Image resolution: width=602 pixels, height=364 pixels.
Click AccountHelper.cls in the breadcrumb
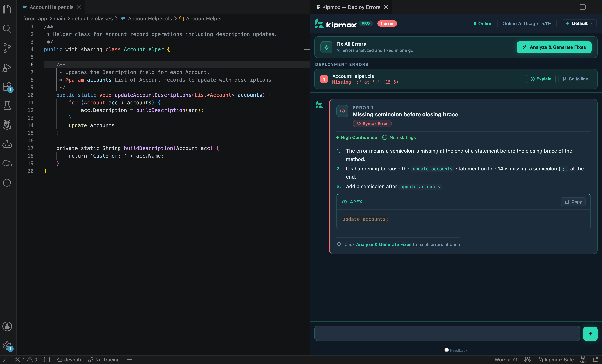pos(150,19)
